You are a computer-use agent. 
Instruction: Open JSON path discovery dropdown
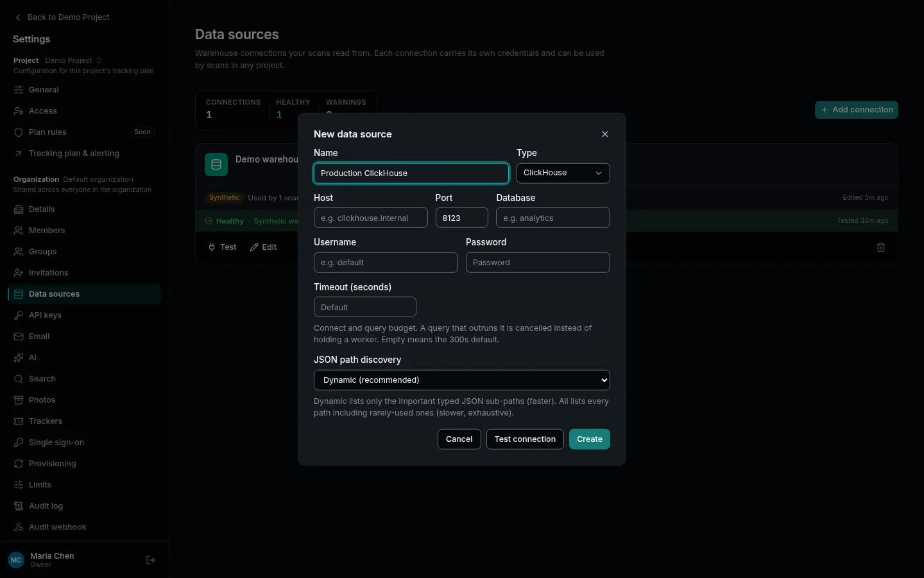[461, 380]
